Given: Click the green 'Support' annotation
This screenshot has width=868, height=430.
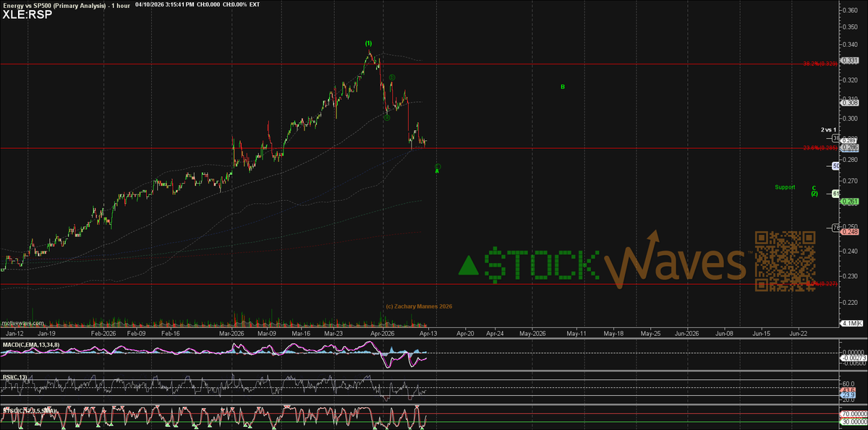Looking at the screenshot, I should [x=785, y=187].
